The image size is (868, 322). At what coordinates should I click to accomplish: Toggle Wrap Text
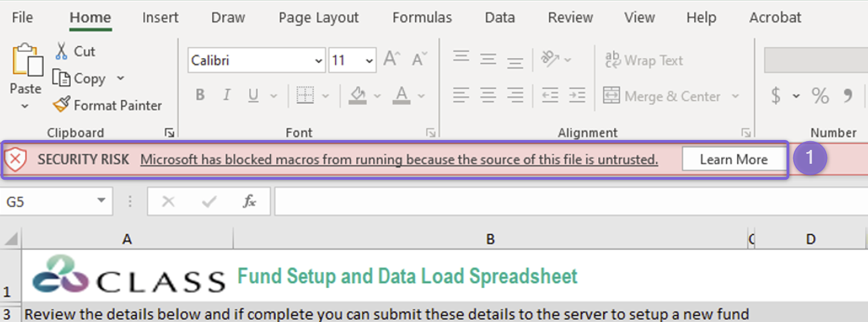[644, 60]
